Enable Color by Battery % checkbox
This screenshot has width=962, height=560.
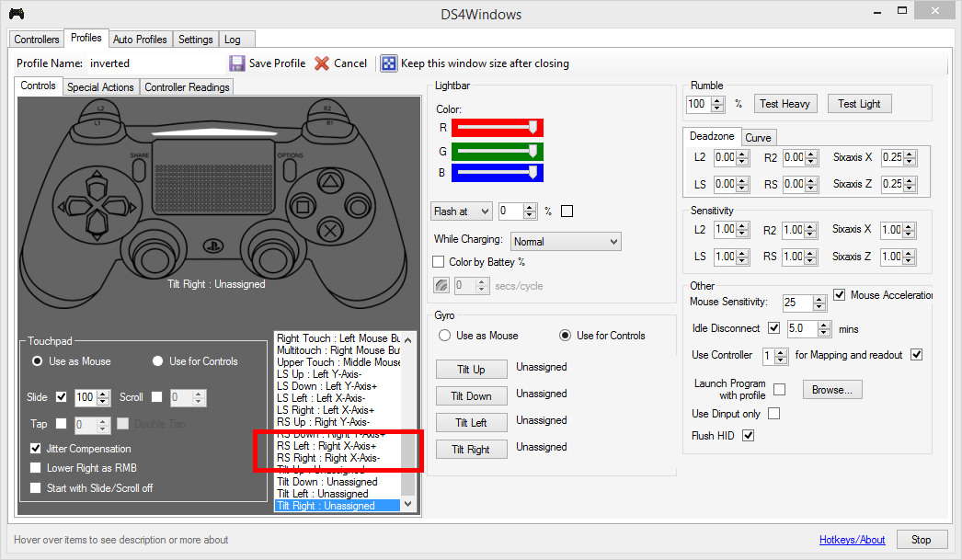(x=439, y=262)
